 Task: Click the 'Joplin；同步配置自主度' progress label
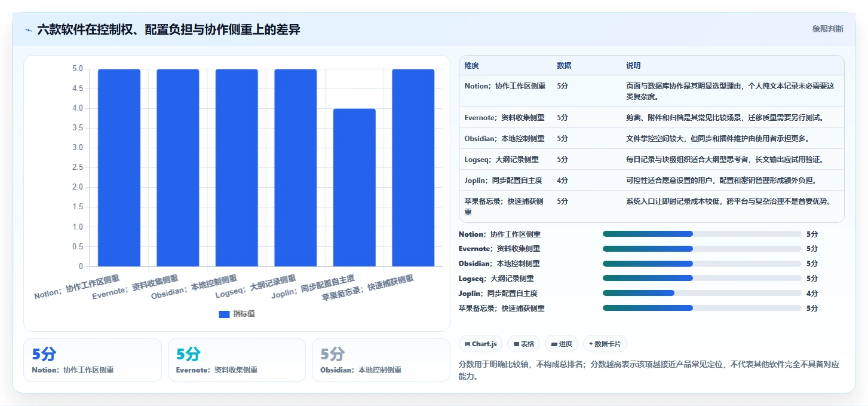pos(498,294)
